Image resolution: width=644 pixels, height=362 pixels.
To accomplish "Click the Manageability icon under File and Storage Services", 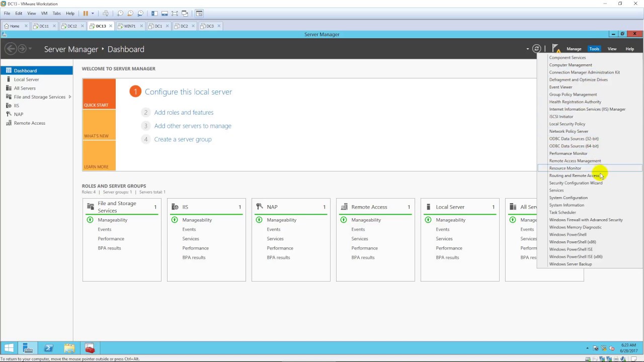I will click(90, 220).
